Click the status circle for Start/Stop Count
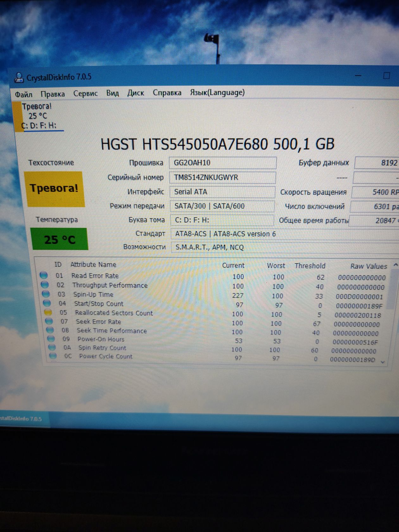Screen dimensions: 399x532 (47, 303)
